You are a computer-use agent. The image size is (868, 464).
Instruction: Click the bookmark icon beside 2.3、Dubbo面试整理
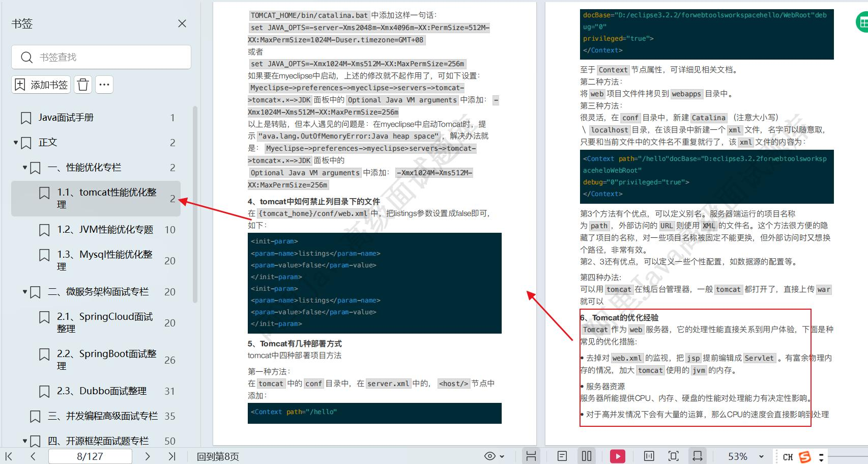pos(44,392)
